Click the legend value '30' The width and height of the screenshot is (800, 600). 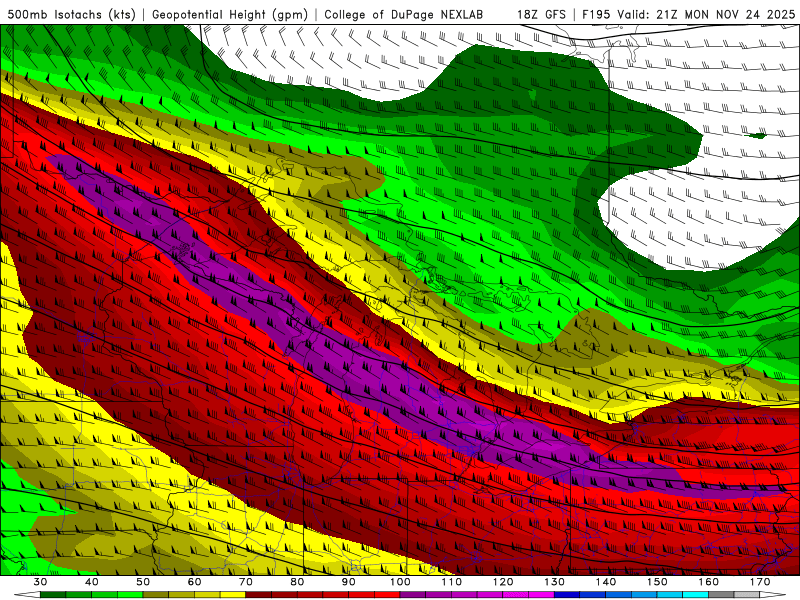pyautogui.click(x=40, y=582)
